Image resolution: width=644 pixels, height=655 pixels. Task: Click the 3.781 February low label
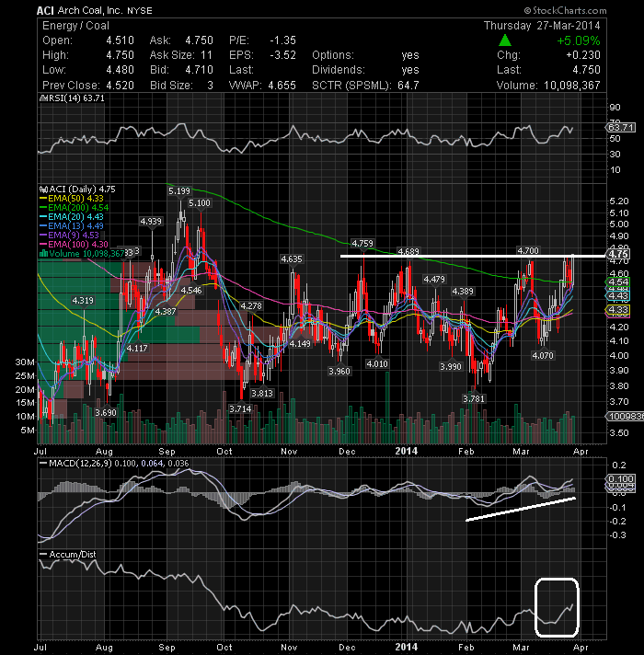tap(474, 398)
